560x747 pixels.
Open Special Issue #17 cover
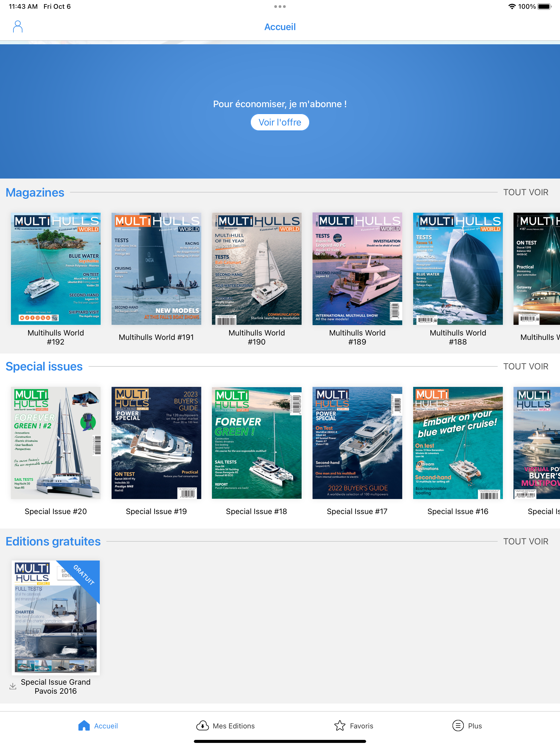(x=357, y=443)
